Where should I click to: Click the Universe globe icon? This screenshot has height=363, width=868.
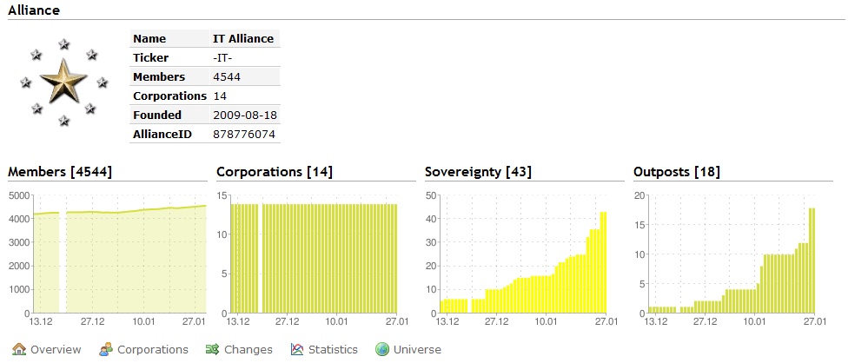(x=382, y=349)
